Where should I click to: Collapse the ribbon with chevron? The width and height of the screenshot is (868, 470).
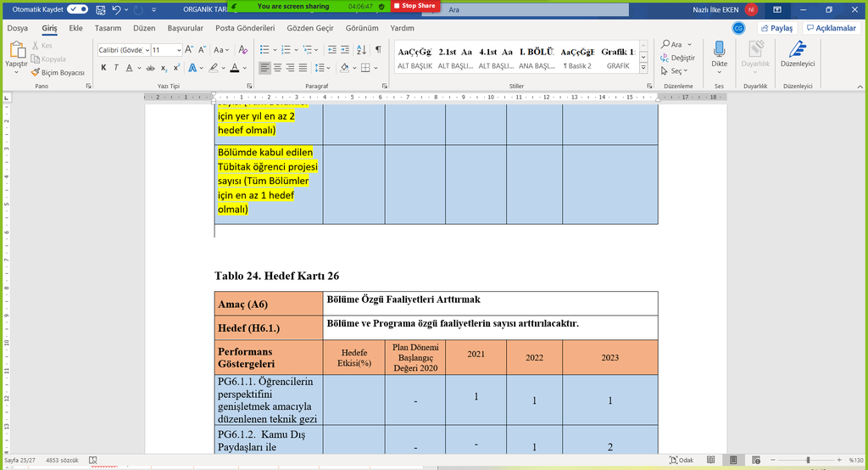[x=860, y=87]
